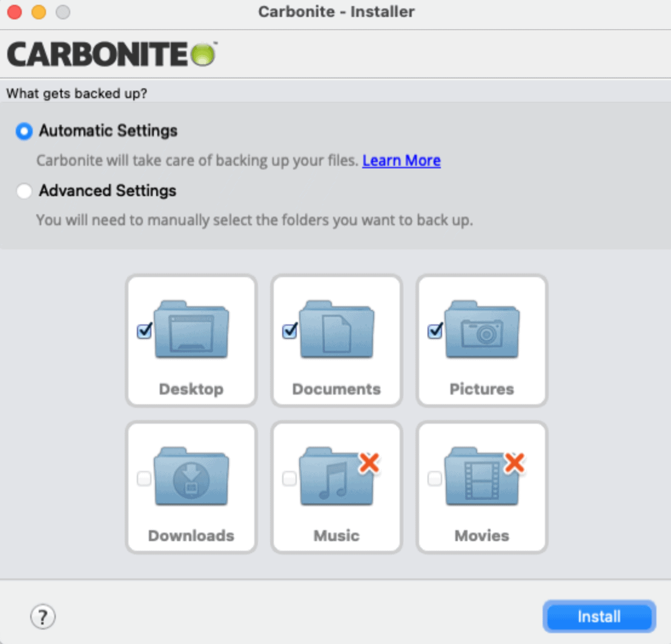
Task: Click the Desktop folder icon
Action: click(x=191, y=329)
